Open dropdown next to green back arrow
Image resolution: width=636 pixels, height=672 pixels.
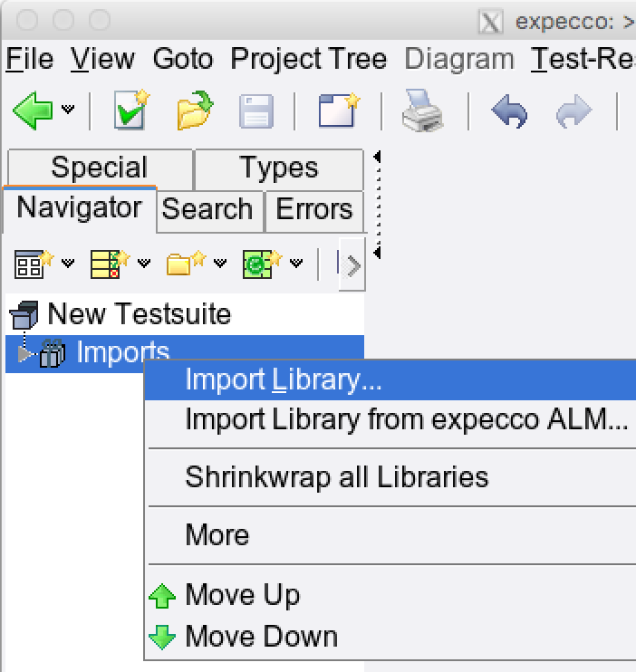(x=69, y=112)
